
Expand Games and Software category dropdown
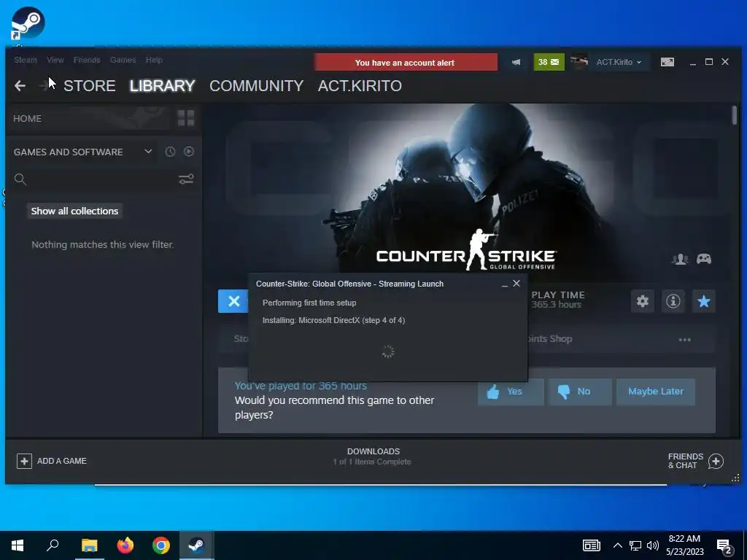pyautogui.click(x=148, y=152)
